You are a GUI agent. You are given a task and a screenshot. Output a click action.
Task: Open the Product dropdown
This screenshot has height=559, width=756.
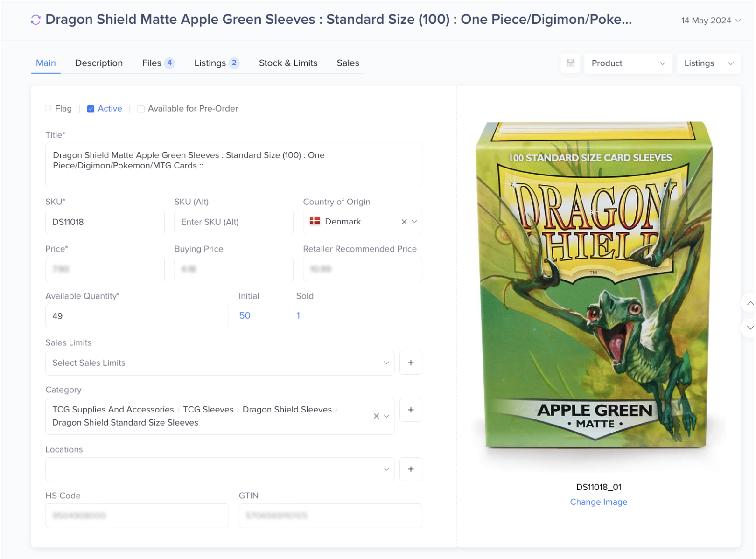coord(628,63)
